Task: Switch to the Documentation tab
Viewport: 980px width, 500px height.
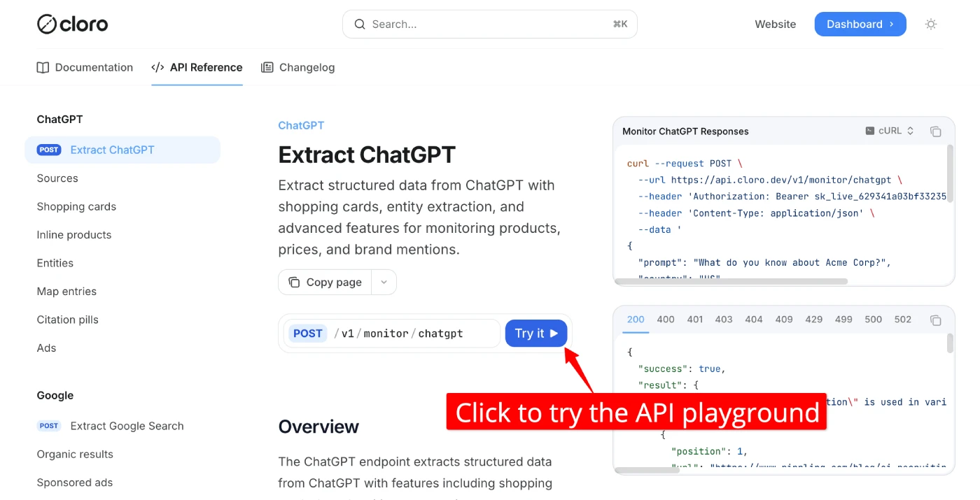Action: (x=85, y=67)
